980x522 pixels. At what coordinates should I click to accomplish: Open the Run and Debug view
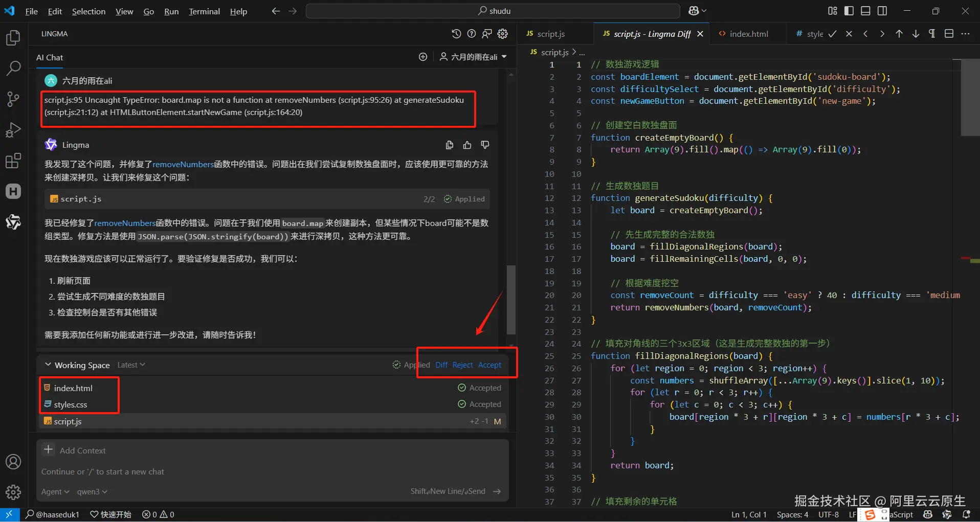[x=13, y=130]
